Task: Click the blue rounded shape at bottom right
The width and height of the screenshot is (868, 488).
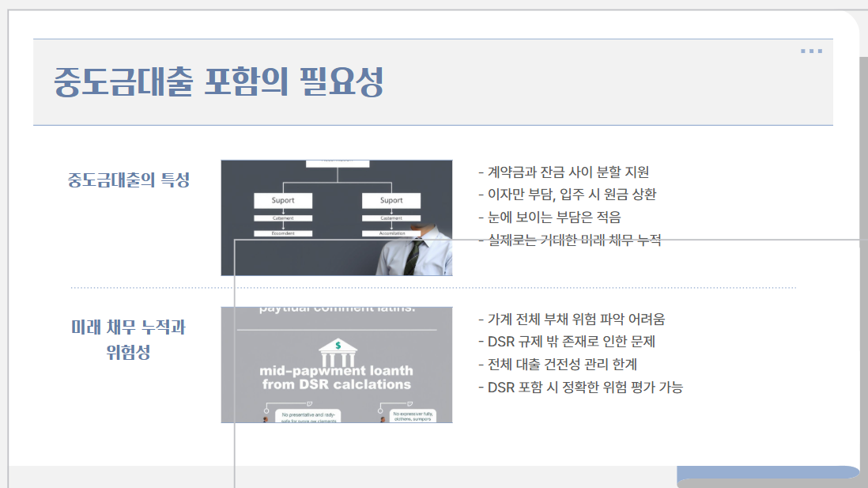Action: pyautogui.click(x=768, y=472)
